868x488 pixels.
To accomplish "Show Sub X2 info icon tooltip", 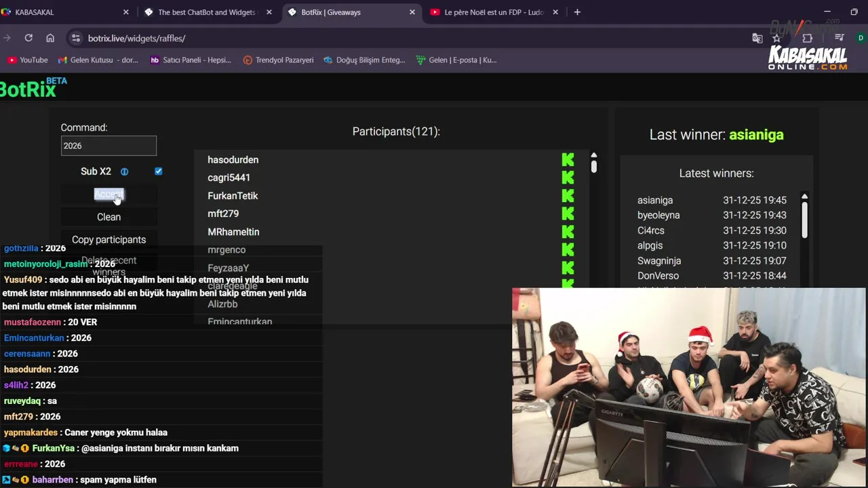I will click(x=124, y=171).
